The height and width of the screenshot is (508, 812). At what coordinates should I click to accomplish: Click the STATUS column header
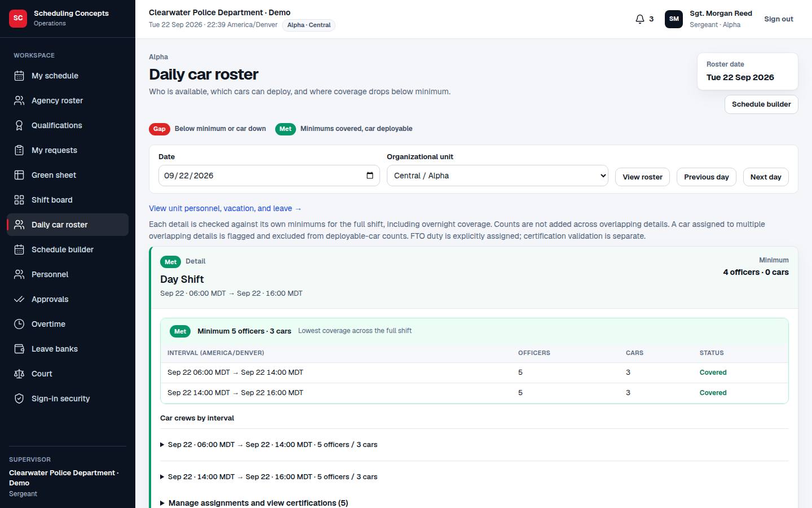click(712, 353)
